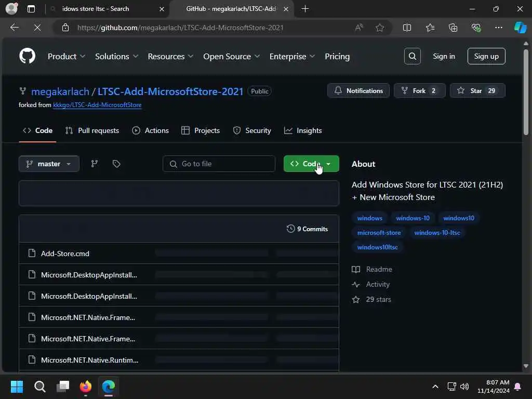Click the browser address bar URL
Image resolution: width=532 pixels, height=399 pixels.
(180, 28)
